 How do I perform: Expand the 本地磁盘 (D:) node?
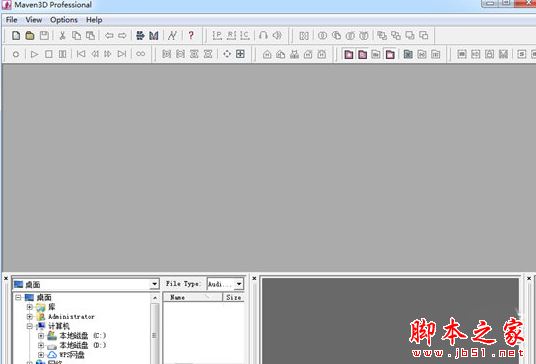41,345
